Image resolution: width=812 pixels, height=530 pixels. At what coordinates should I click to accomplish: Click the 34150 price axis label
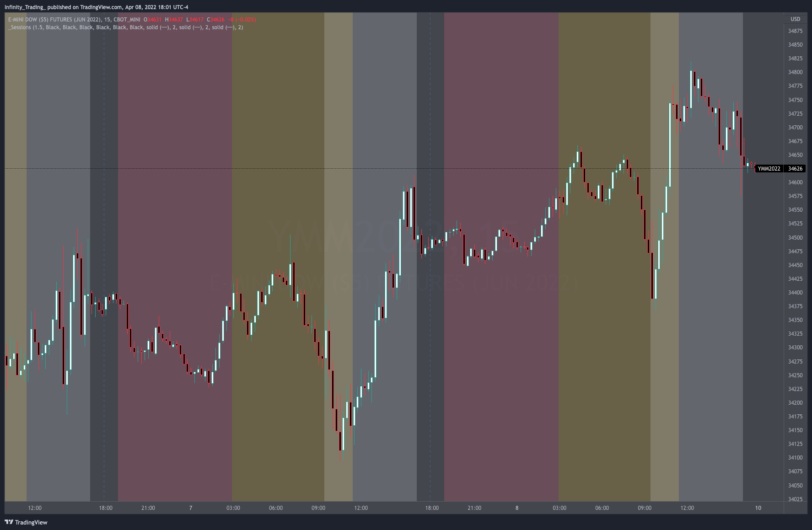[x=795, y=430]
